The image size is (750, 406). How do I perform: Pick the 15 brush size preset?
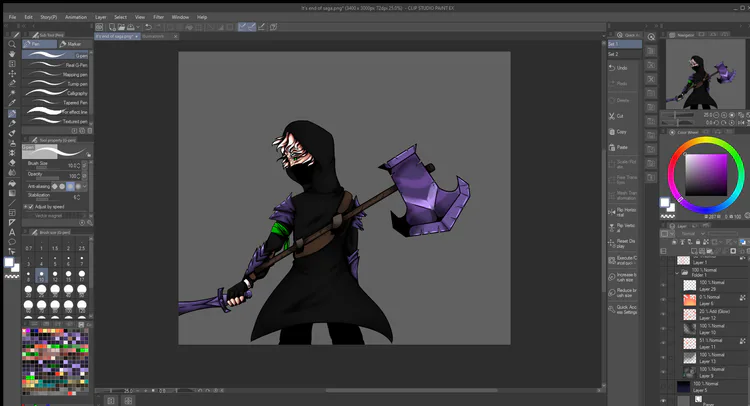[68, 276]
